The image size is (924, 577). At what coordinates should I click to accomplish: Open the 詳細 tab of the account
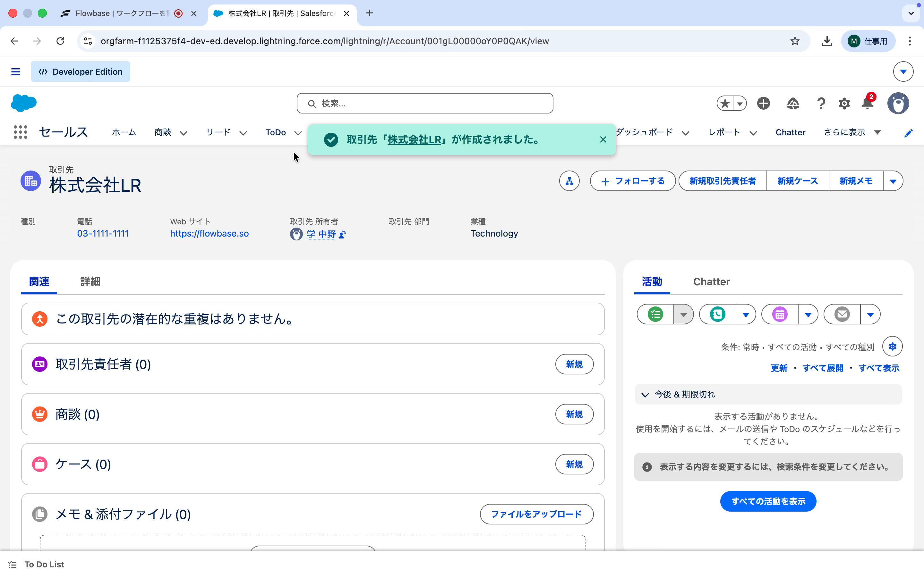click(90, 282)
